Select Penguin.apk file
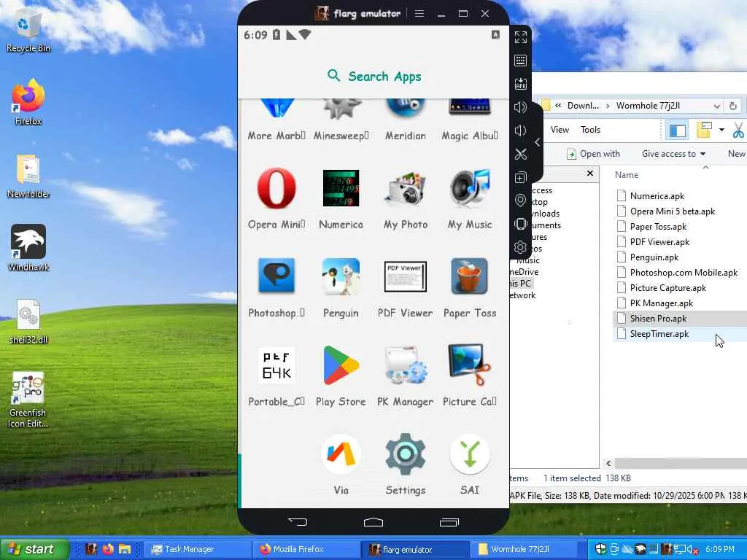 654,257
